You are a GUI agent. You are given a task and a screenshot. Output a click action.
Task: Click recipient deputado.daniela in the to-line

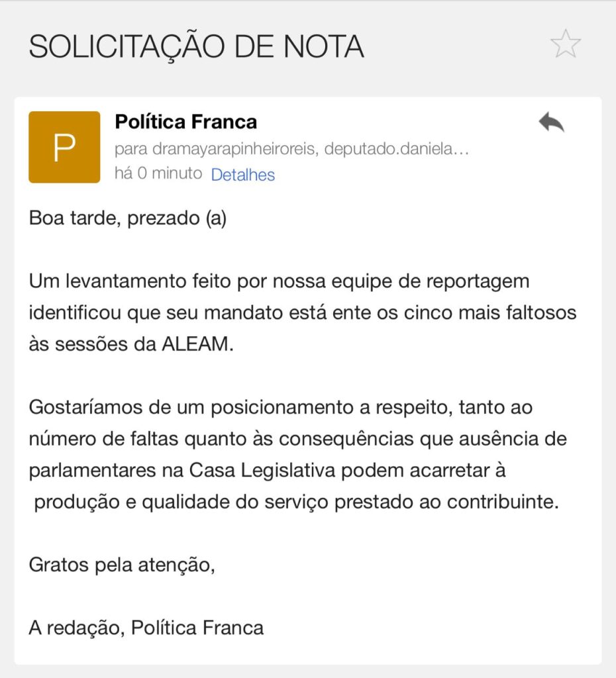pyautogui.click(x=388, y=148)
